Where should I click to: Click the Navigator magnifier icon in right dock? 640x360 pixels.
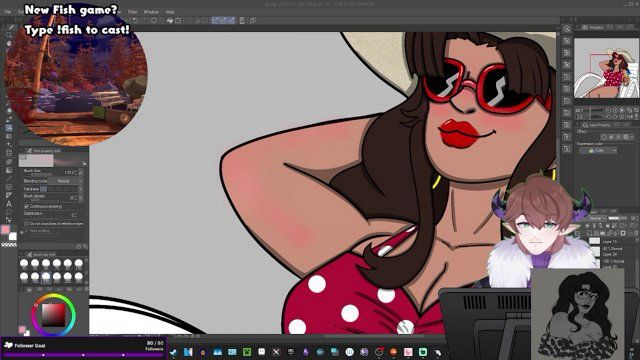[x=567, y=29]
